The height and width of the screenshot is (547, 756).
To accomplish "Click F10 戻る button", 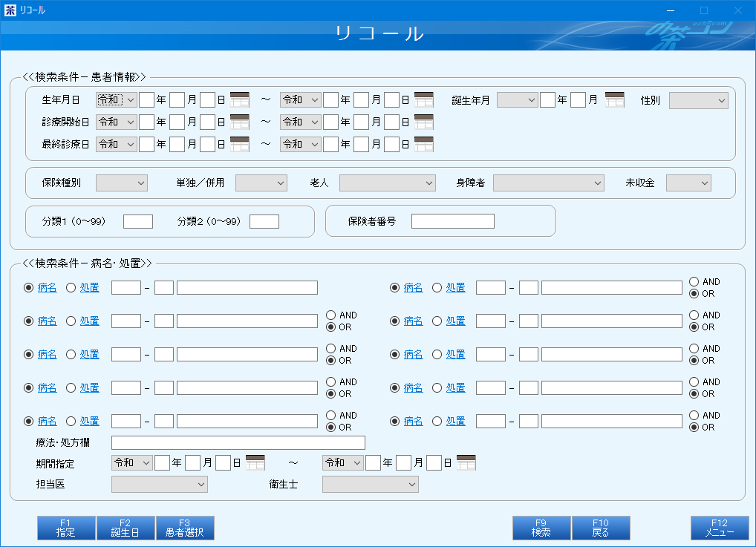I will pyautogui.click(x=602, y=528).
